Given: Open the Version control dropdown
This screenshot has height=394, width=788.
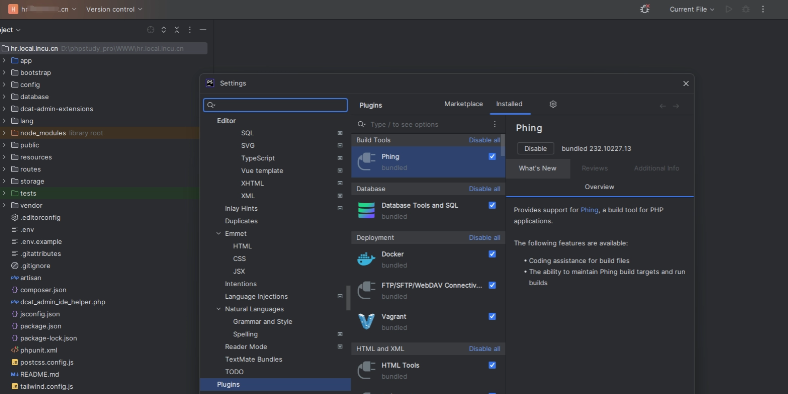Looking at the screenshot, I should coord(114,9).
